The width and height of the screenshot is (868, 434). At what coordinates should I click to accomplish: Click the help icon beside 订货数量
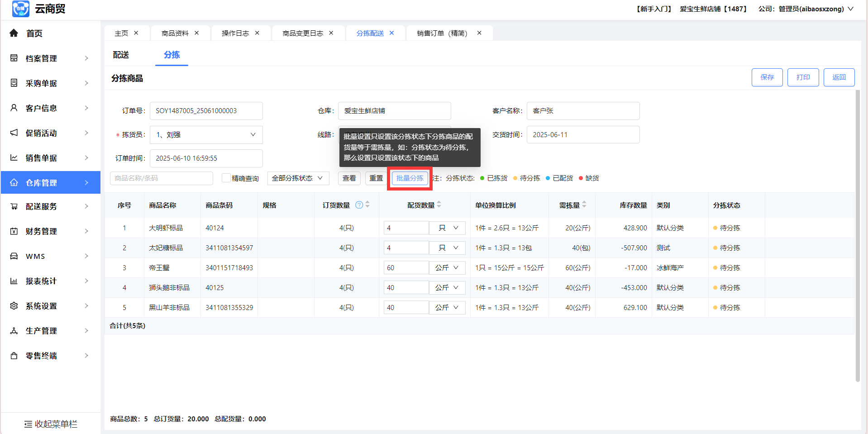[359, 205]
